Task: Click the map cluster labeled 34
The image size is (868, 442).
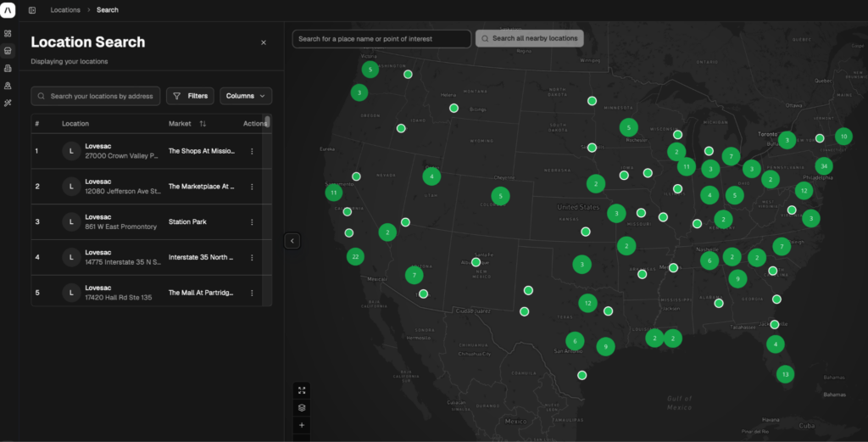Action: [824, 166]
